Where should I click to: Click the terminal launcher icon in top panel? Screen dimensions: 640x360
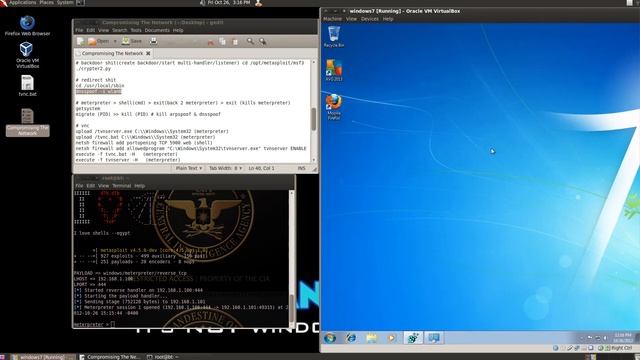click(80, 2)
